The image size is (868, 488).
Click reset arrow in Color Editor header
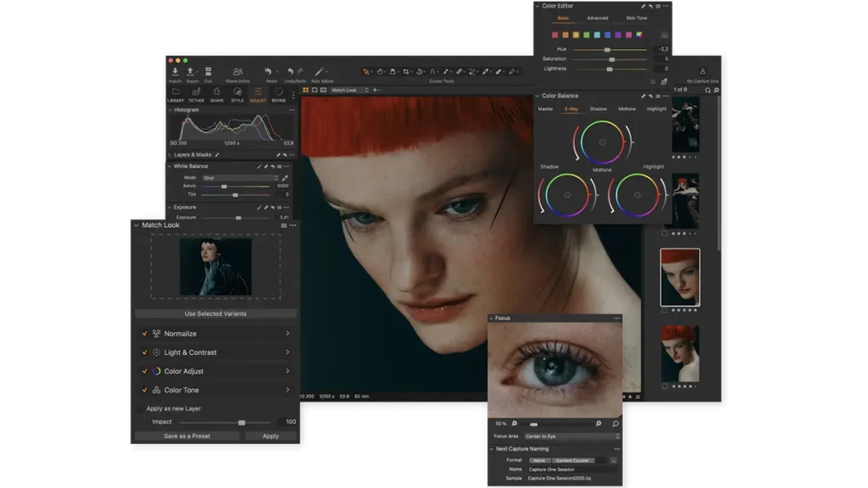(x=650, y=6)
